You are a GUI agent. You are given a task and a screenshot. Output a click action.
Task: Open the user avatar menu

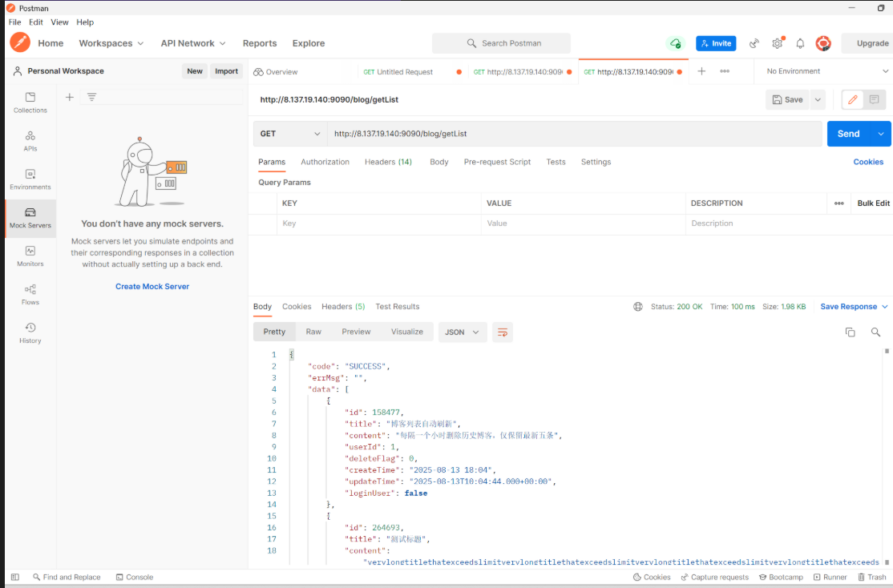[x=823, y=43]
